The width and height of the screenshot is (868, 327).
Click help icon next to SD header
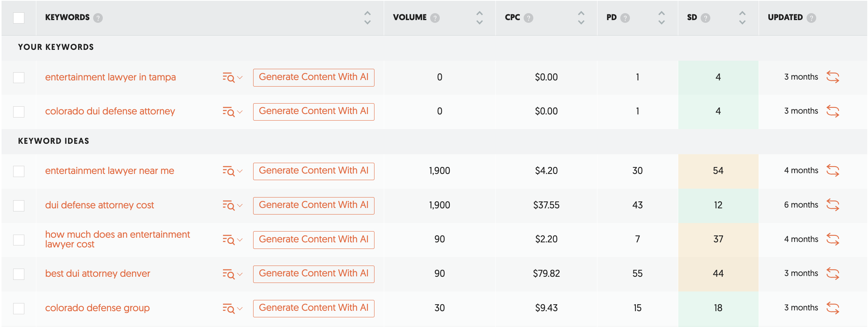pos(706,18)
